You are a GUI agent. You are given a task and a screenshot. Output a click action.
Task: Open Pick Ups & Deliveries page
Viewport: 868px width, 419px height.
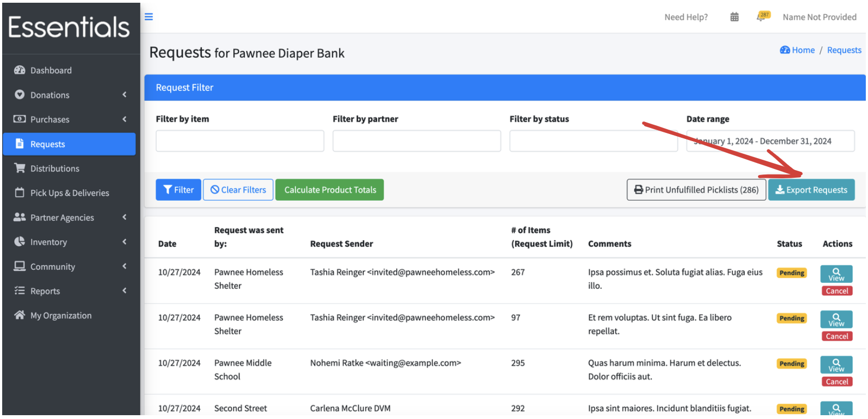[x=70, y=193]
